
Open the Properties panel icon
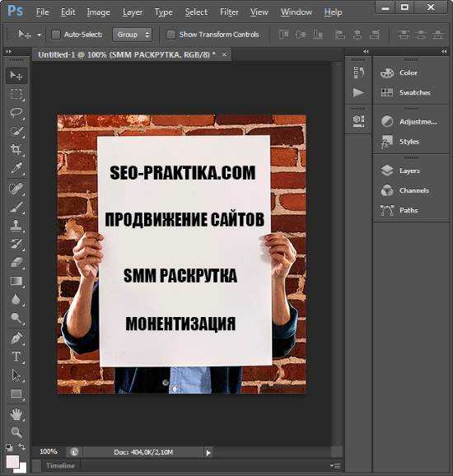click(358, 120)
